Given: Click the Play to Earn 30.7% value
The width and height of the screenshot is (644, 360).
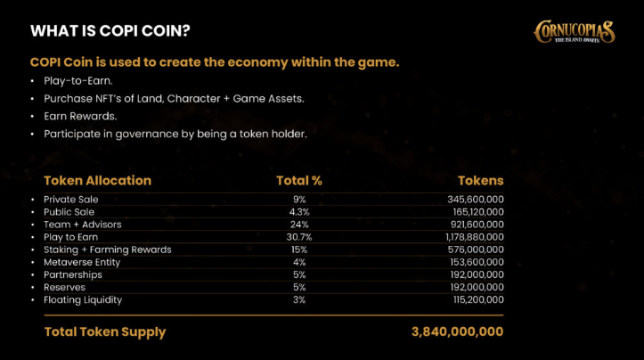Looking at the screenshot, I should click(298, 237).
